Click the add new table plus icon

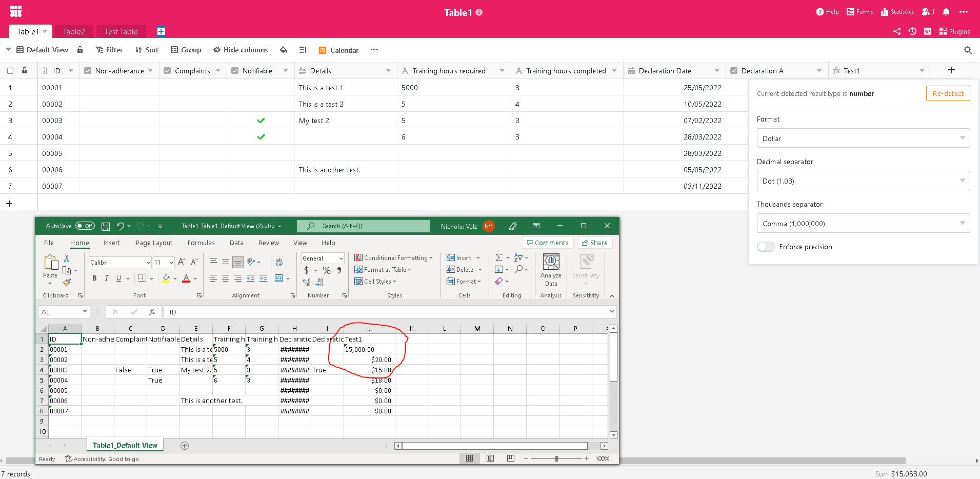click(161, 31)
